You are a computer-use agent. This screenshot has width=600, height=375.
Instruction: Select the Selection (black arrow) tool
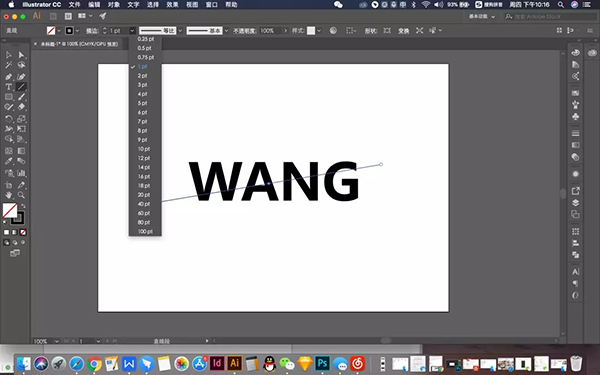[x=8, y=55]
